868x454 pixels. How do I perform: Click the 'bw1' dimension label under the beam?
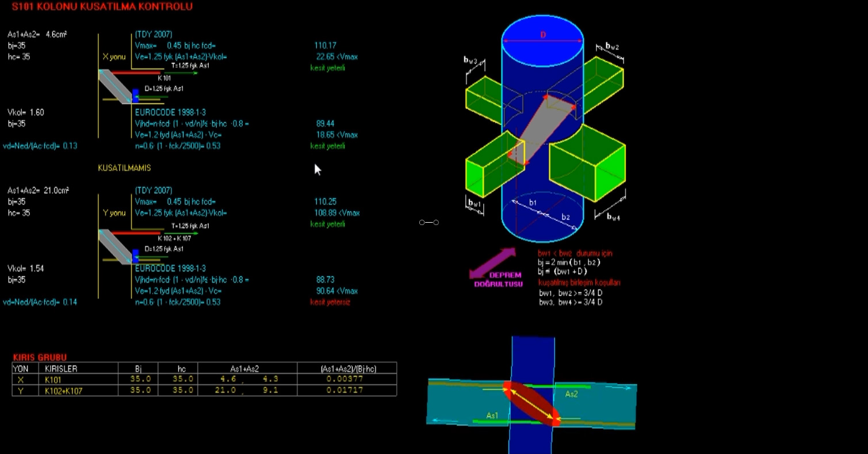[x=475, y=203]
